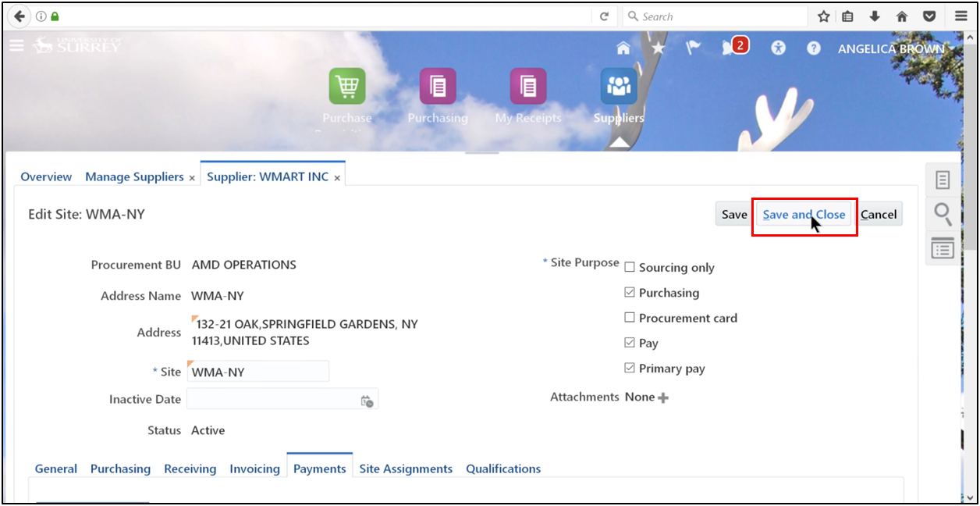This screenshot has height=506, width=980.
Task: Open the Manage Suppliers tab
Action: click(134, 176)
